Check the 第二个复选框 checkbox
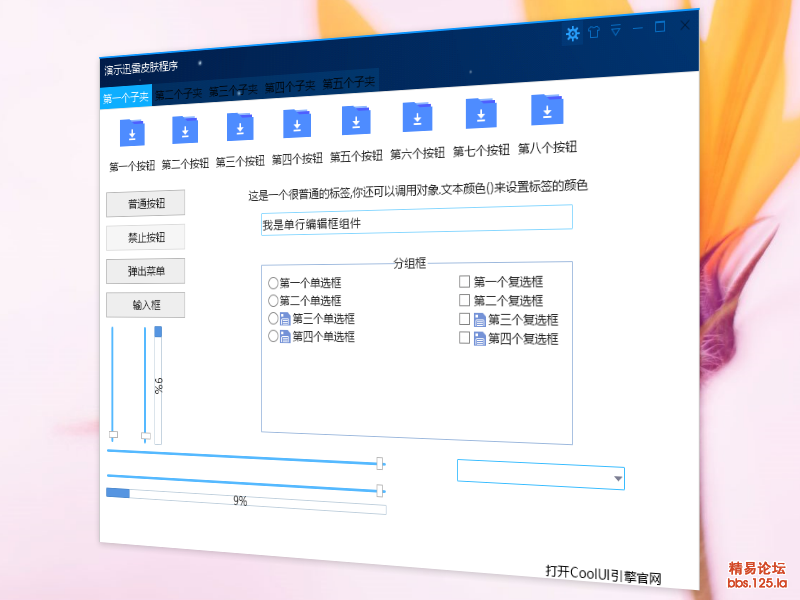Image resolution: width=800 pixels, height=600 pixels. (x=464, y=299)
